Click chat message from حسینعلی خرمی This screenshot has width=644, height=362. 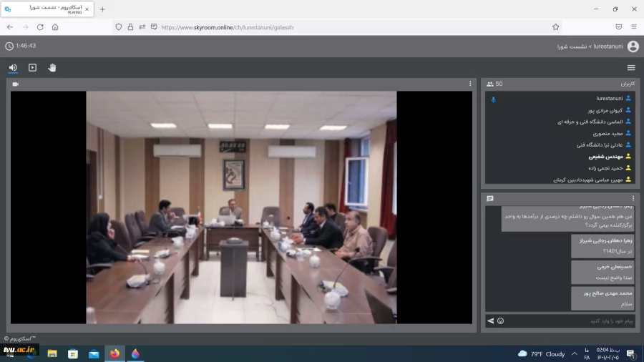tap(602, 272)
